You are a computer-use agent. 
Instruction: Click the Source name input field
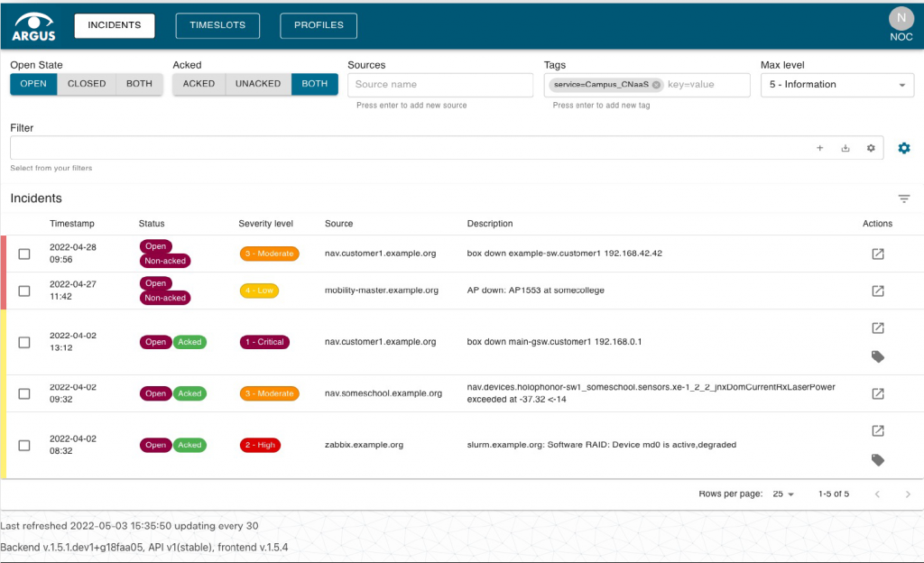point(440,85)
